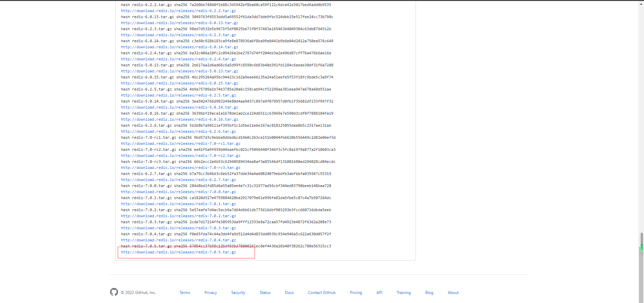This screenshot has height=303, width=644.
Task: Open the Pricing footer link
Action: coord(356,293)
